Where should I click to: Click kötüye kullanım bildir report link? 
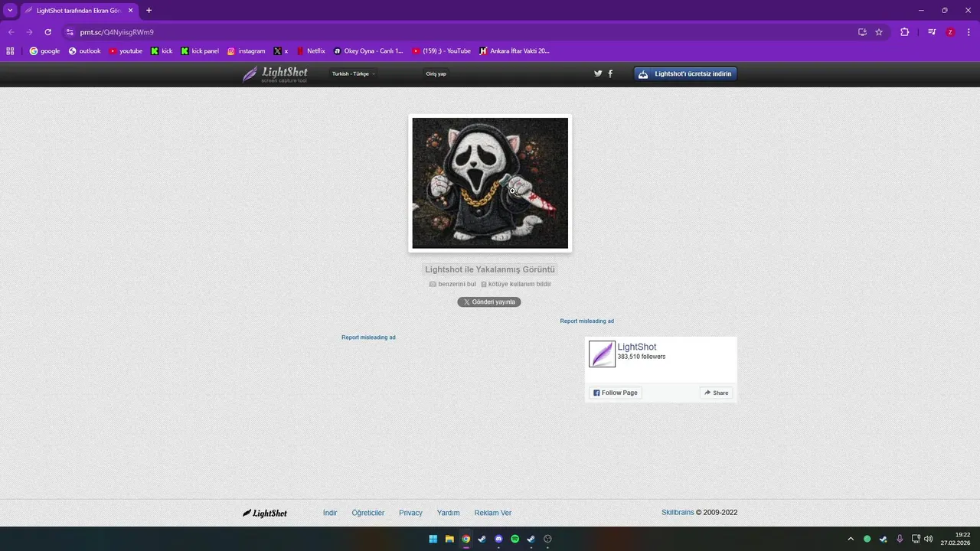[516, 284]
